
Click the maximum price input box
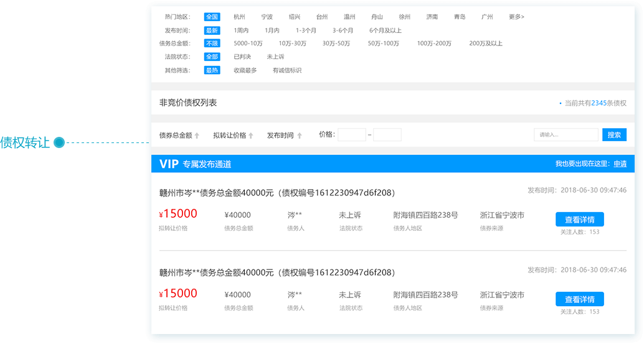coord(387,135)
